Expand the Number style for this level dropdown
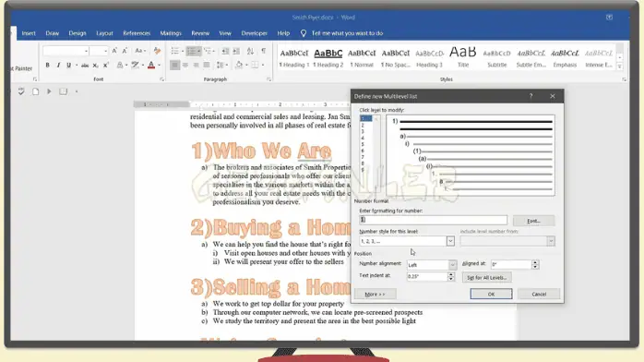Viewport: 644px width, 362px height. pyautogui.click(x=450, y=241)
